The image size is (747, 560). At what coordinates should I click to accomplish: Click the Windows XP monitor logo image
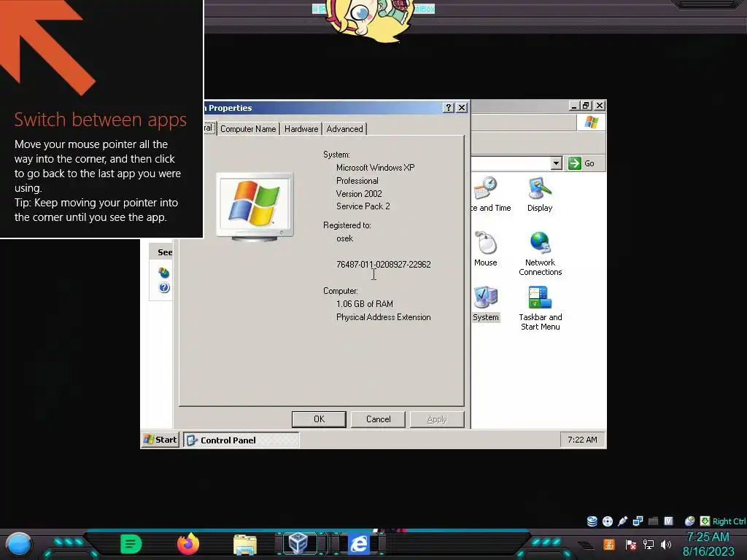coord(255,207)
